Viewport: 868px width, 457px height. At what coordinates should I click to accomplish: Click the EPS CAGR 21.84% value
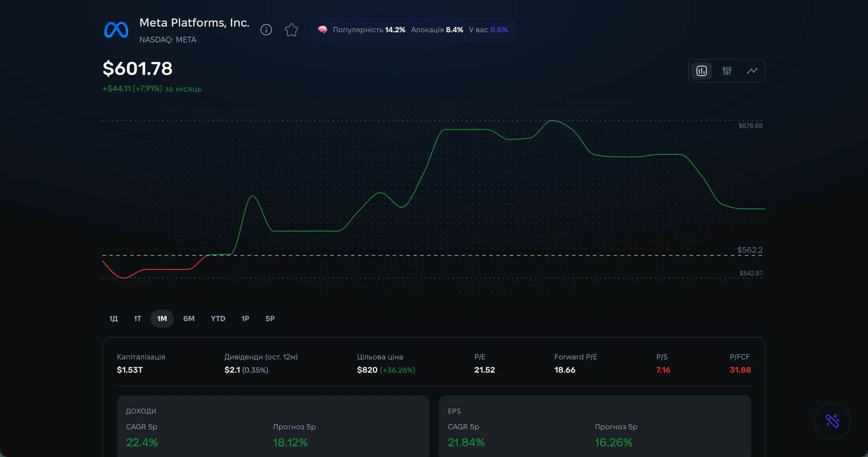pos(466,442)
